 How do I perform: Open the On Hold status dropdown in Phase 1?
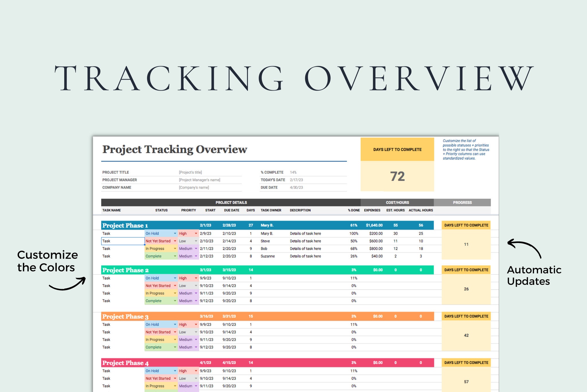pos(175,234)
